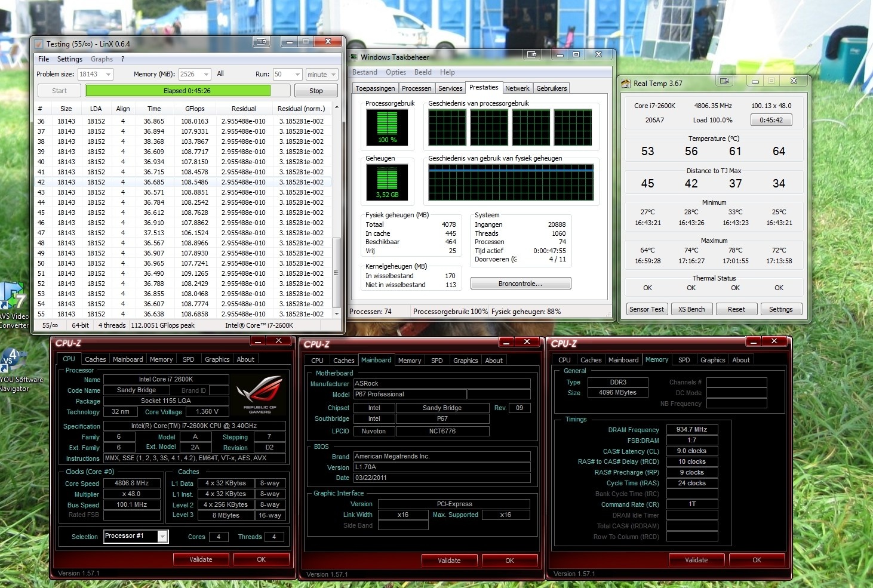The image size is (873, 588).
Task: Switch to the Processen tab in Taakbeheer
Action: [416, 88]
